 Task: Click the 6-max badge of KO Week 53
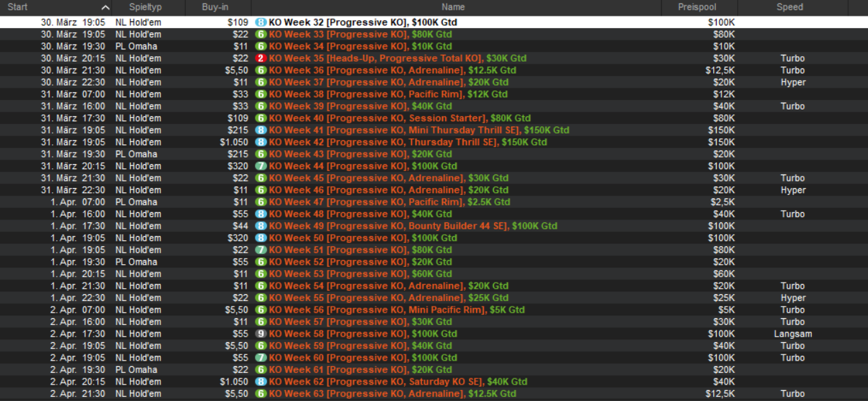tap(260, 274)
